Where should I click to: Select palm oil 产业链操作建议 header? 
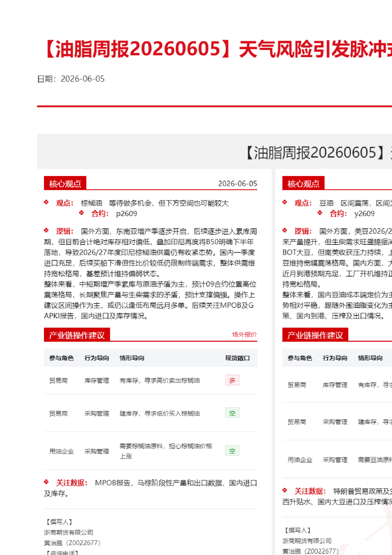click(x=77, y=335)
